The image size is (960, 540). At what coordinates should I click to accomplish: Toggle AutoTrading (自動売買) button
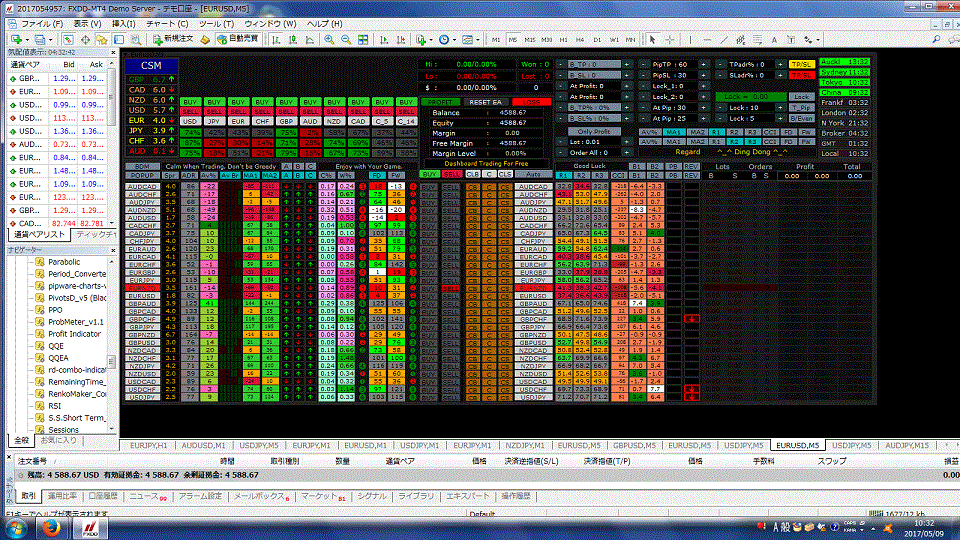[x=238, y=39]
